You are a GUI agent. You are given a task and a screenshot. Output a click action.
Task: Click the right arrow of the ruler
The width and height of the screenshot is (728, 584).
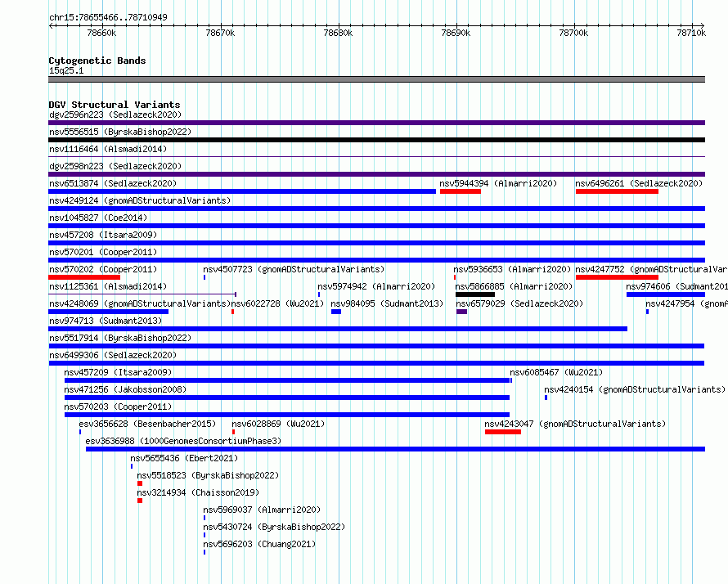tap(702, 25)
